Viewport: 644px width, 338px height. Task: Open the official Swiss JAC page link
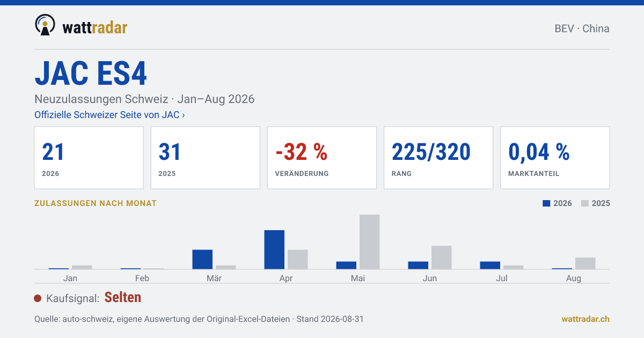tap(109, 115)
